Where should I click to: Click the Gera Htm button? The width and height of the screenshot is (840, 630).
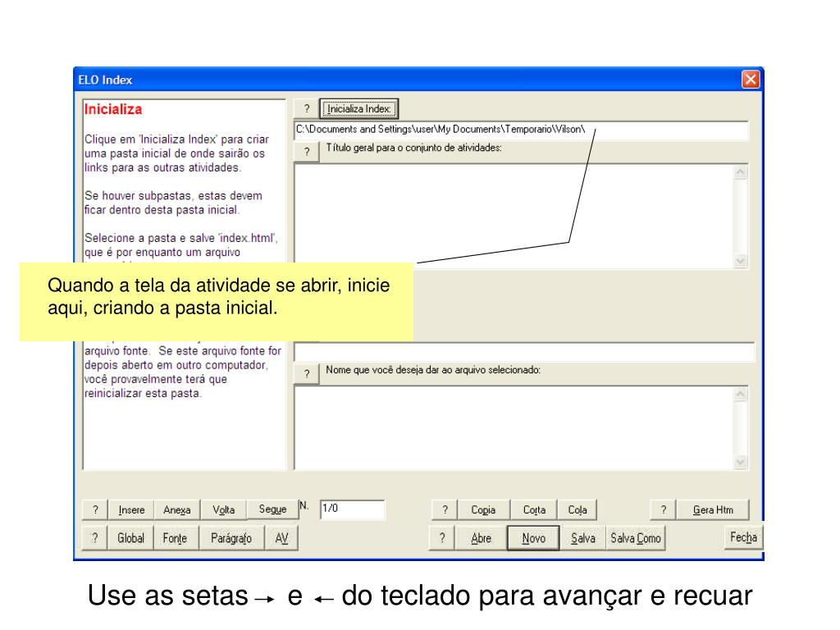(x=713, y=510)
